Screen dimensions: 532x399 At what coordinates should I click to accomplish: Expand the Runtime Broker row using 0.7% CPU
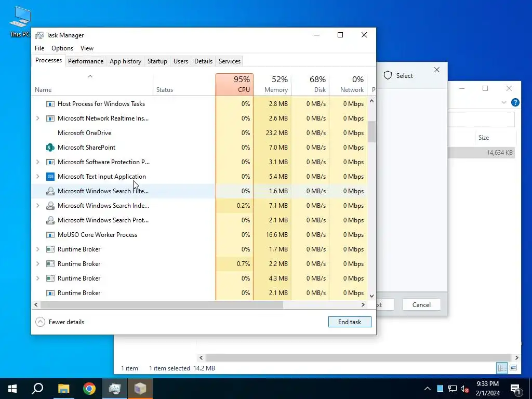pyautogui.click(x=37, y=264)
